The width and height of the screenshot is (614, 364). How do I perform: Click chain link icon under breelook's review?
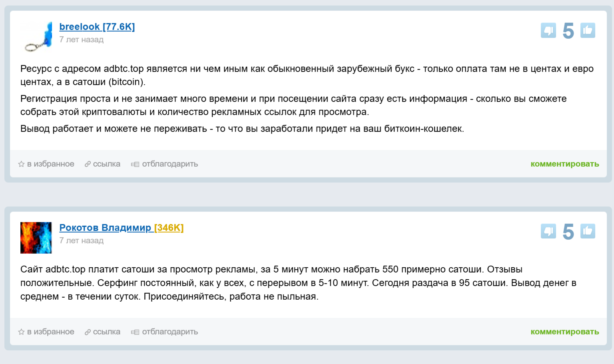point(88,164)
